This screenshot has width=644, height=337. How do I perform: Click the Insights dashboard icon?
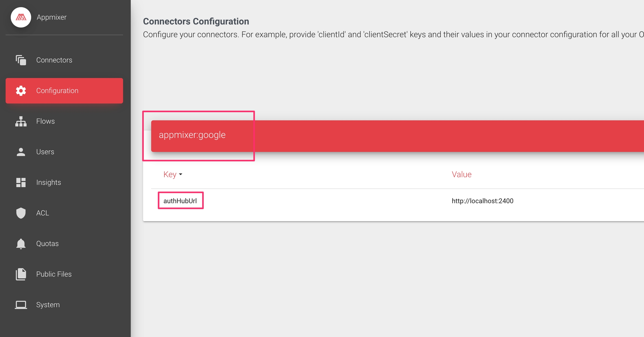click(x=21, y=182)
